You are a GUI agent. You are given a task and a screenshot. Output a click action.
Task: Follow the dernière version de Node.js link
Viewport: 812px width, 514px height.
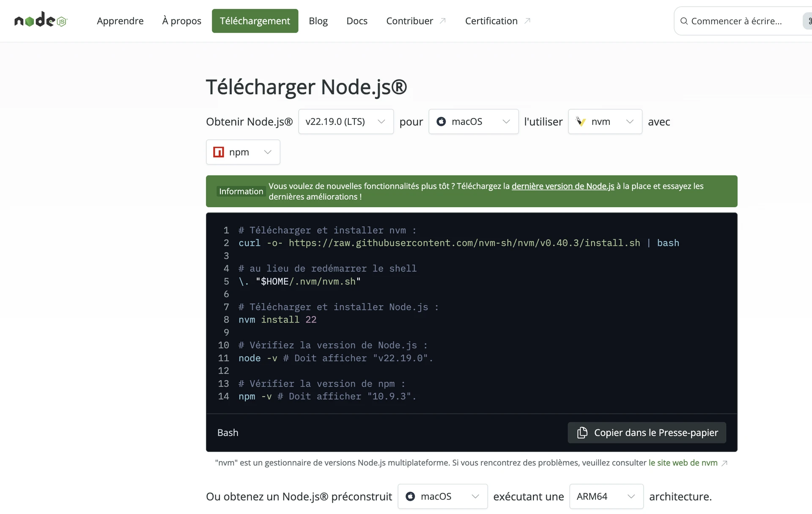(x=562, y=186)
